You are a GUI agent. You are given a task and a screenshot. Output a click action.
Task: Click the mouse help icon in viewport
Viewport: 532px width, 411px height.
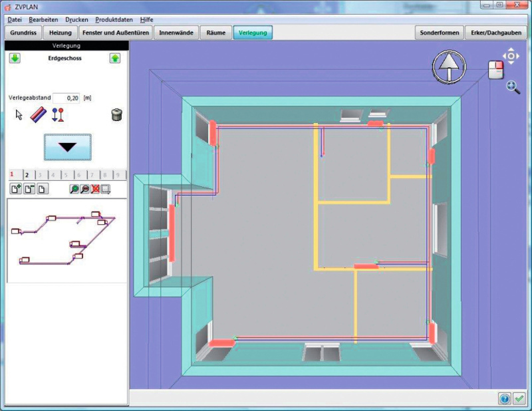[x=496, y=70]
